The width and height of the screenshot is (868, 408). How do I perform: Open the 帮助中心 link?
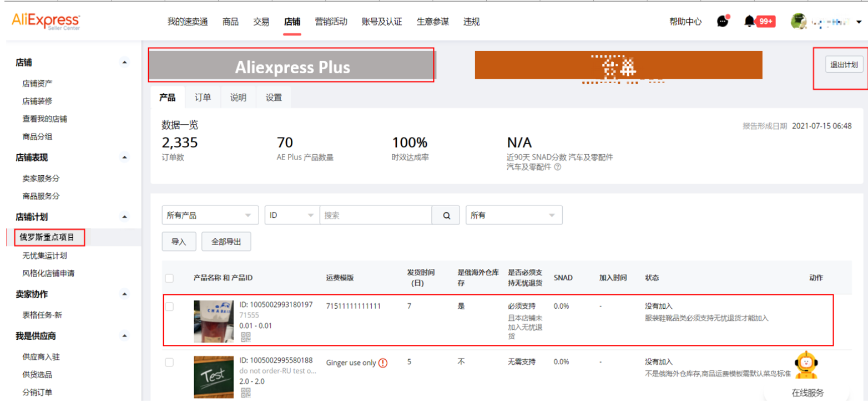click(685, 22)
